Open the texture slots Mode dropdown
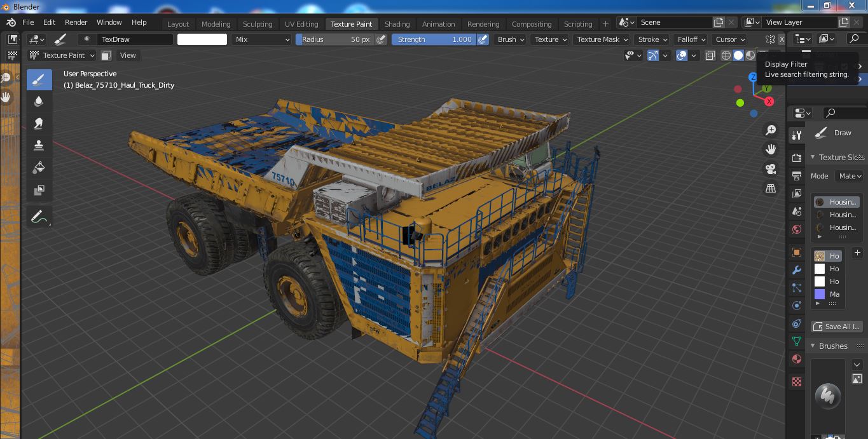868x439 pixels. click(x=850, y=176)
